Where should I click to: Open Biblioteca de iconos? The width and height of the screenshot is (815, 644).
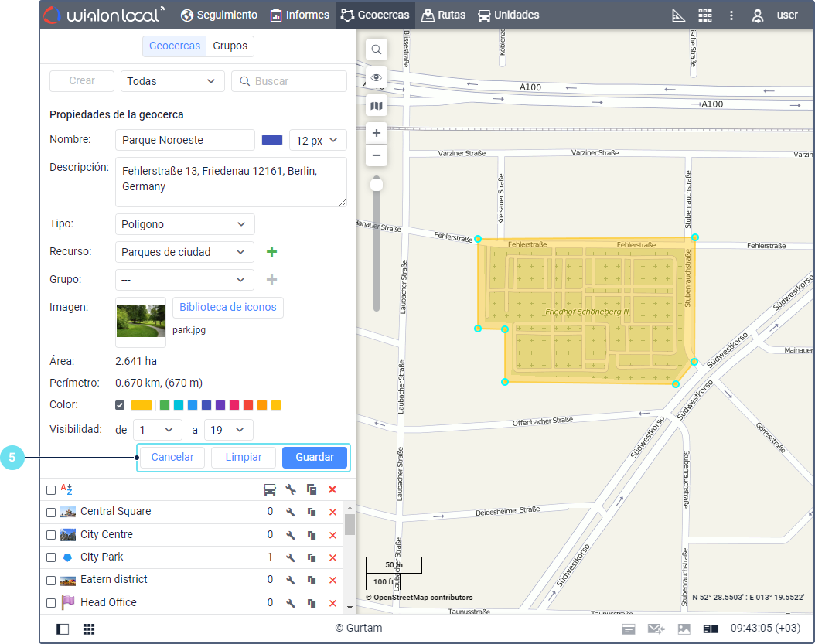(227, 307)
